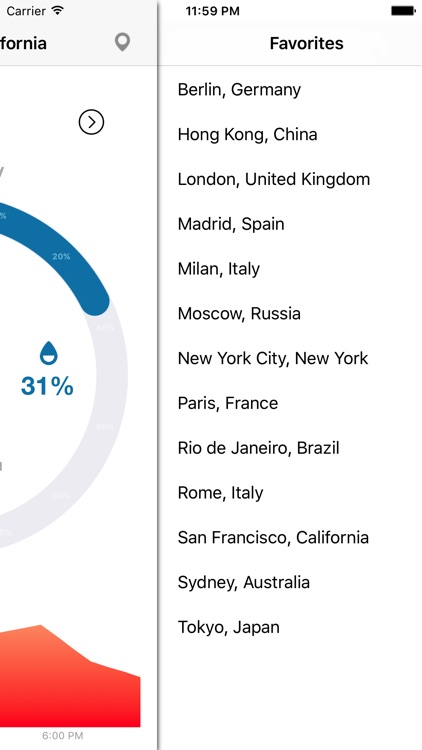
Task: Tap the Wi-Fi status icon
Action: 58,11
